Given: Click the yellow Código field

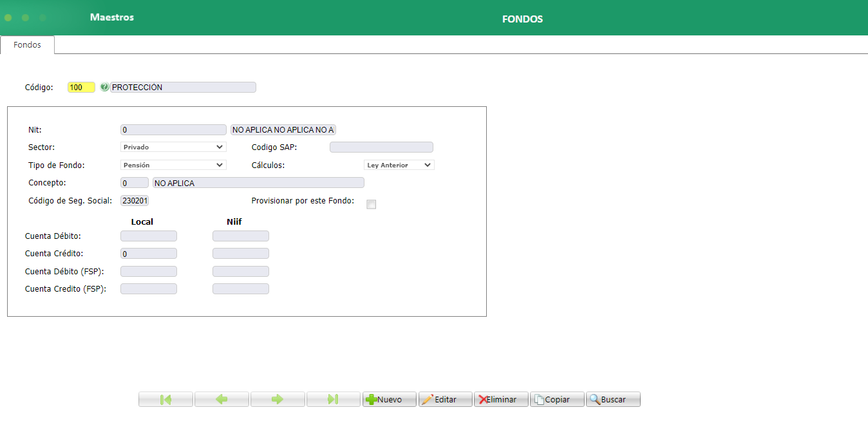Looking at the screenshot, I should tap(81, 88).
